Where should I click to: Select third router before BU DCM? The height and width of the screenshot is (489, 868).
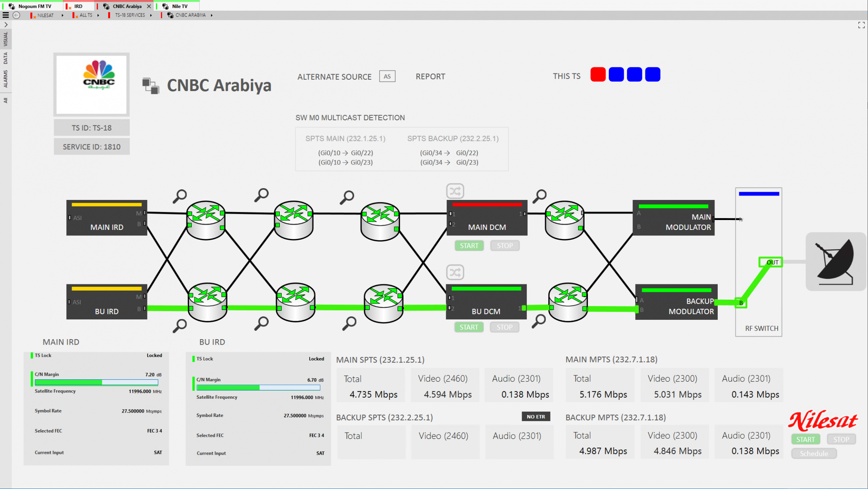coord(383,303)
